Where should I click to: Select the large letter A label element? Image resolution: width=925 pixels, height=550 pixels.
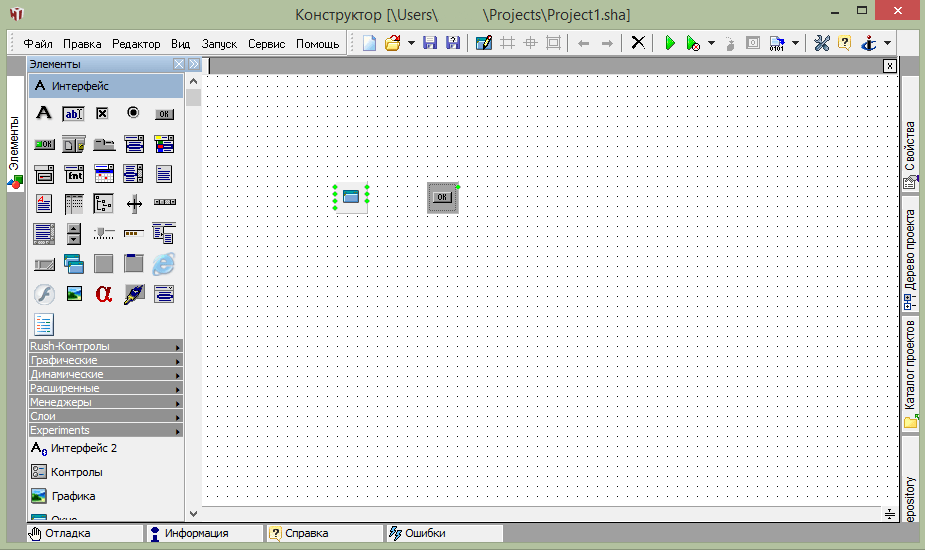[x=43, y=113]
